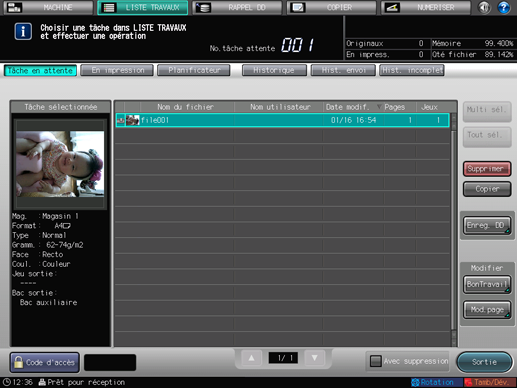The height and width of the screenshot is (388, 517).
Task: Click the 01/16 16:54 date cell
Action: point(353,120)
